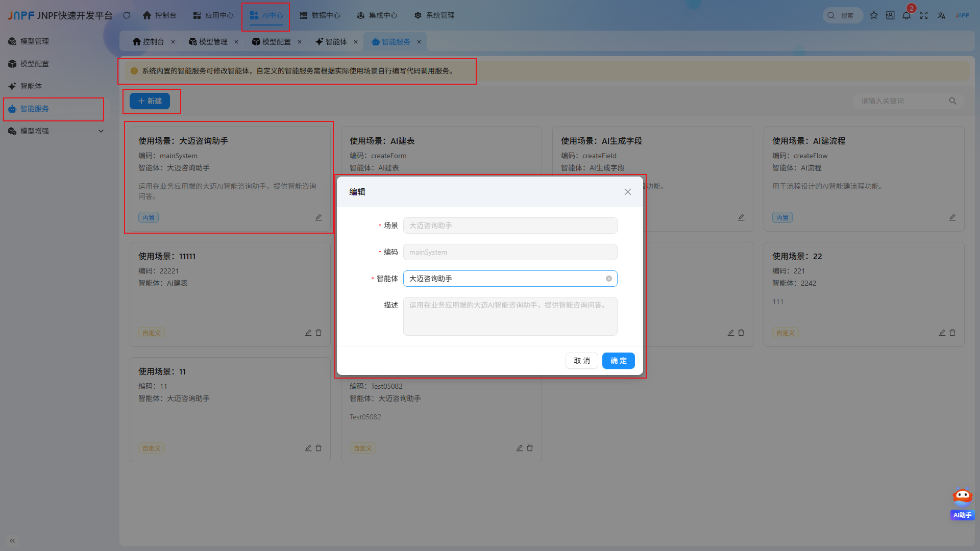Focus the 请输入关键词 search field
This screenshot has width=980, height=551.
(x=903, y=101)
